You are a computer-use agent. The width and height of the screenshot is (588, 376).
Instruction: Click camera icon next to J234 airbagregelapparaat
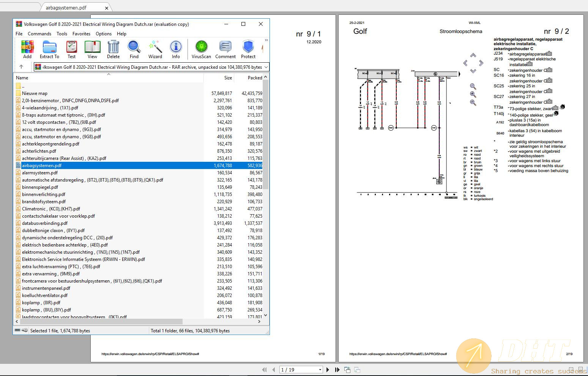point(549,54)
